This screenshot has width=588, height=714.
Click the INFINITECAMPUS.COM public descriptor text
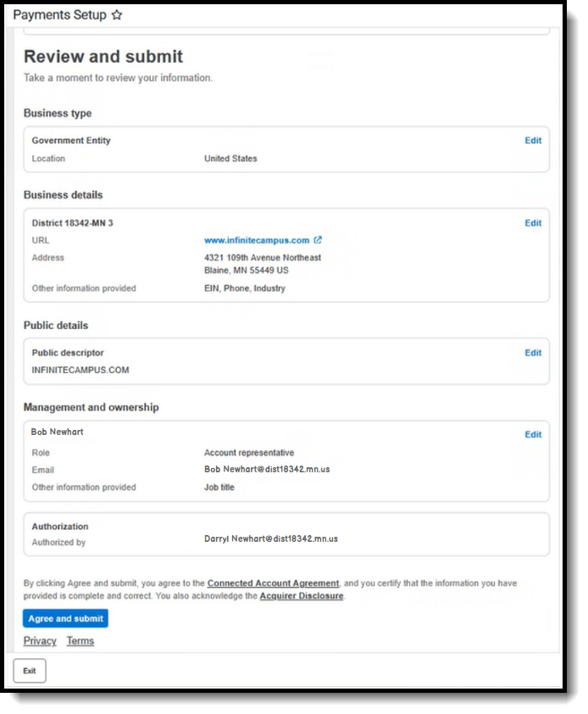(x=80, y=371)
